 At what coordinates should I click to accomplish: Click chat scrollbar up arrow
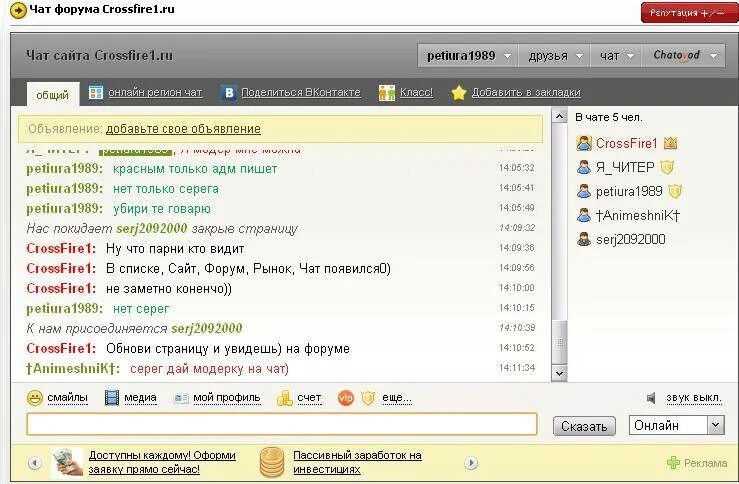tap(559, 116)
